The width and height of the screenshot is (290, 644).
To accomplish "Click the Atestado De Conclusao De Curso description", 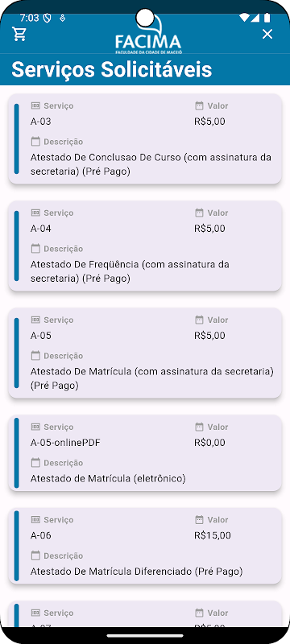I will click(x=151, y=164).
